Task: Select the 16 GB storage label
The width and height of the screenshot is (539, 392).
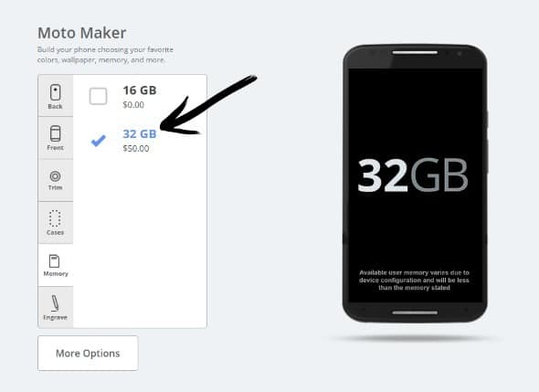Action: (140, 90)
